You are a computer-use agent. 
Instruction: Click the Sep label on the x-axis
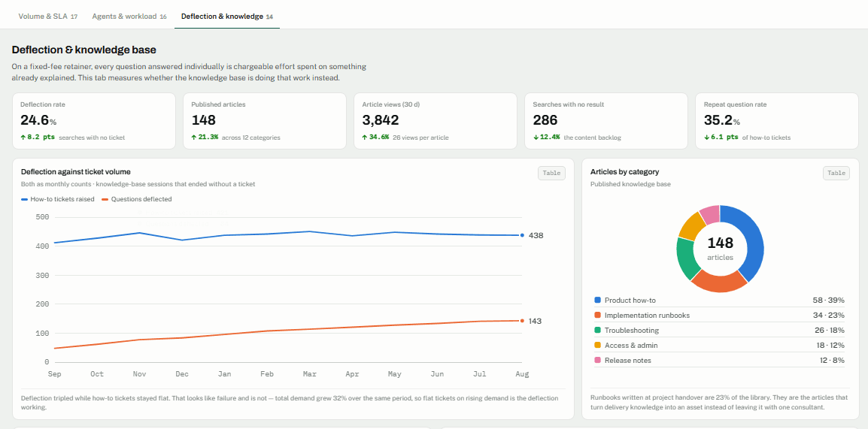(x=54, y=374)
